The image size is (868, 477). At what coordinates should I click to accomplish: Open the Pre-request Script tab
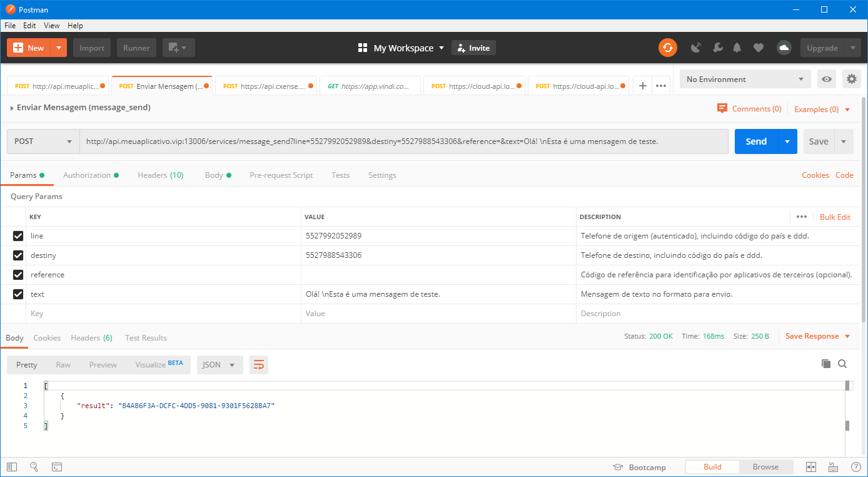281,175
